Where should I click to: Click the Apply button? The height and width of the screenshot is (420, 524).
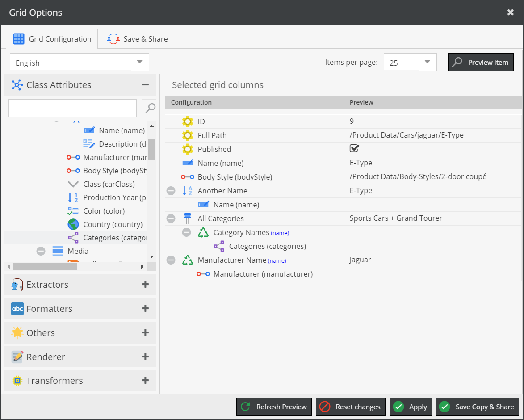pyautogui.click(x=411, y=407)
